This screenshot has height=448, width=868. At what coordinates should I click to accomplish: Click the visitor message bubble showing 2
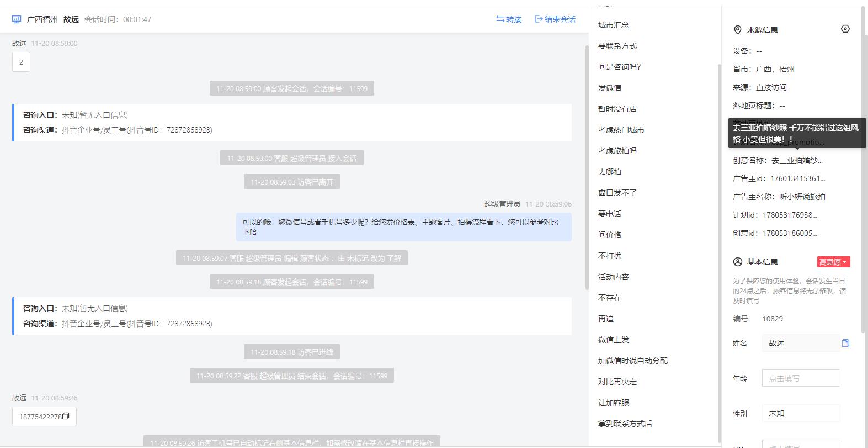coord(21,62)
